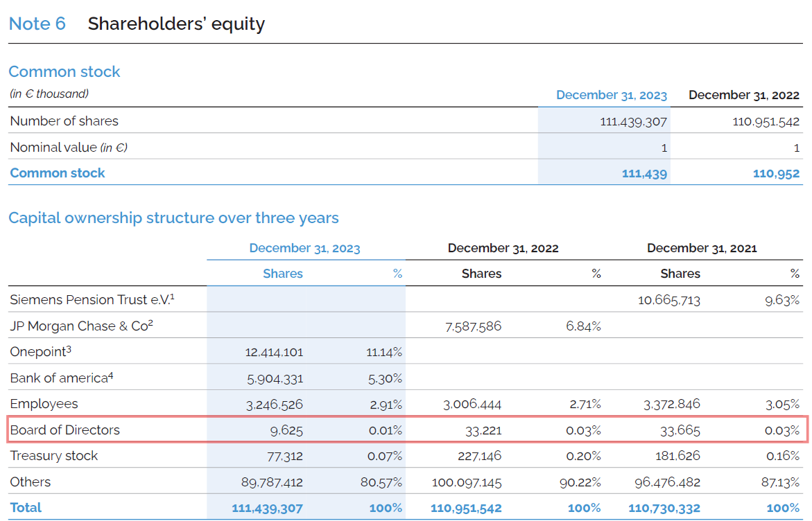Image resolution: width=812 pixels, height=521 pixels.
Task: Click the "Shareholders' equity" title text
Action: 176,24
